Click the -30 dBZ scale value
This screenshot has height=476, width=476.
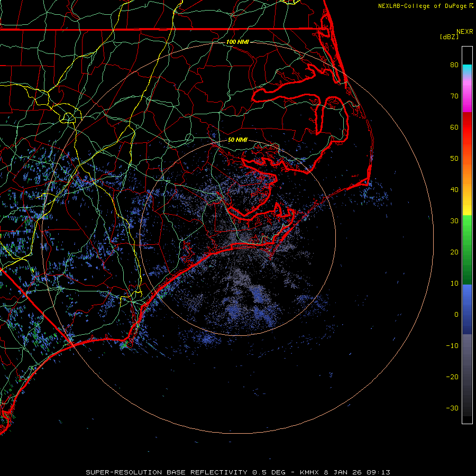click(452, 408)
